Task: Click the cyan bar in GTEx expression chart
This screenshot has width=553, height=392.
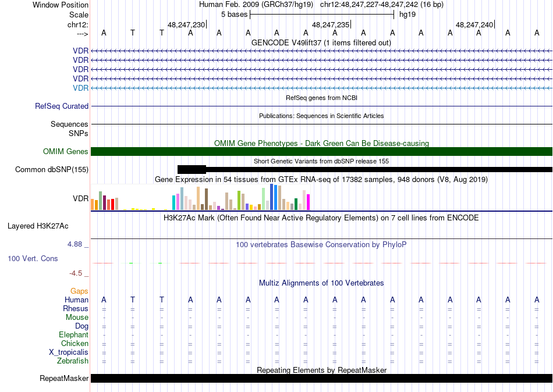Action: click(x=174, y=202)
